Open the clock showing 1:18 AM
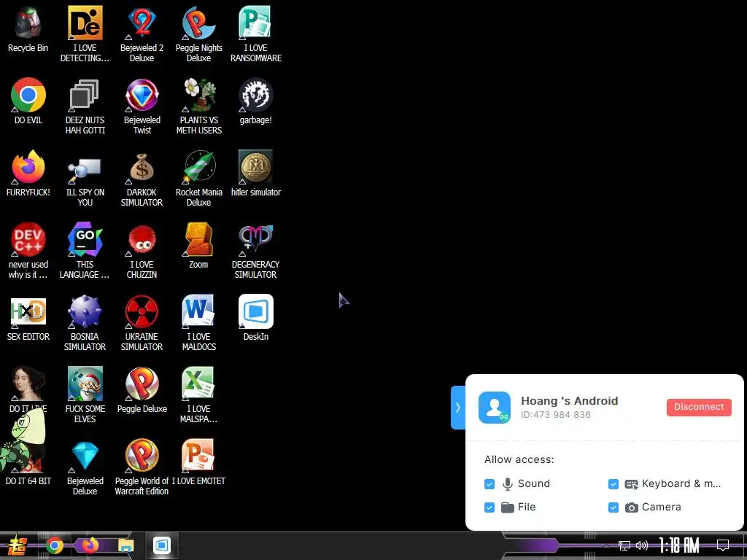This screenshot has height=560, width=747. pos(679,545)
